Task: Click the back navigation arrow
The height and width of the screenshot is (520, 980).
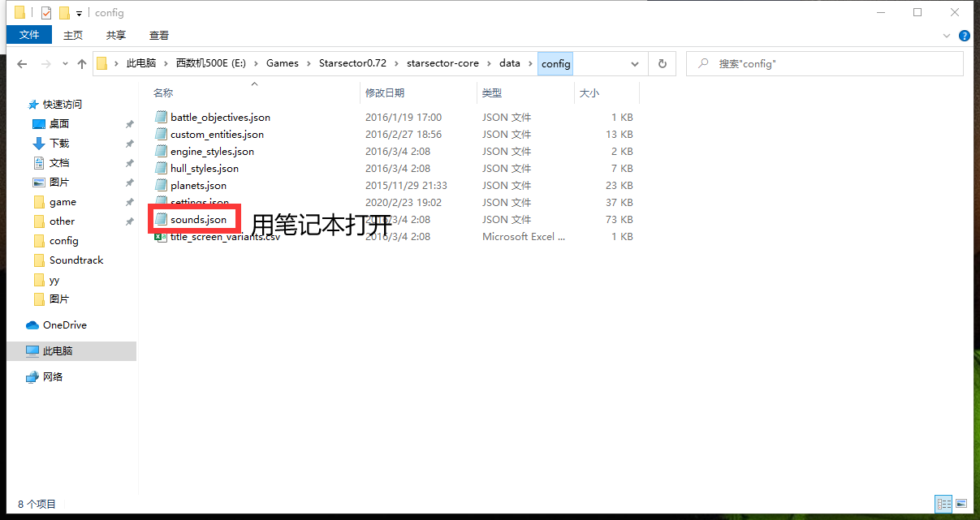Action: [22, 62]
